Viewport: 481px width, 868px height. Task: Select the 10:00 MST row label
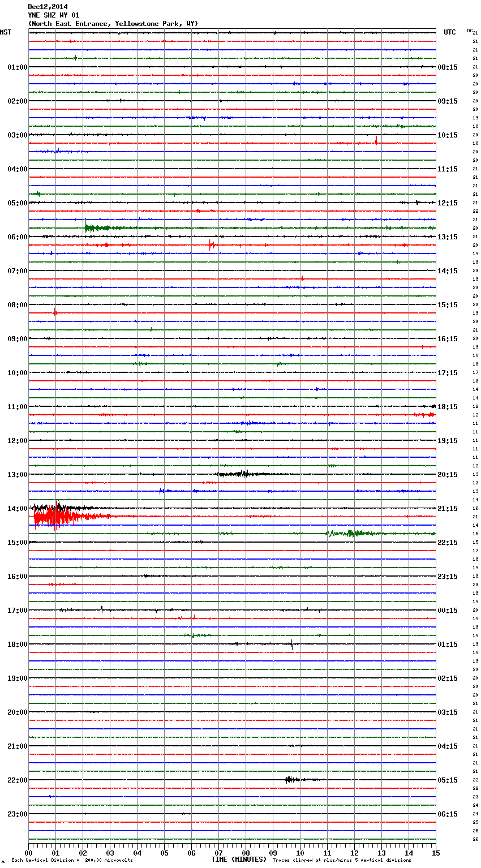(x=17, y=373)
